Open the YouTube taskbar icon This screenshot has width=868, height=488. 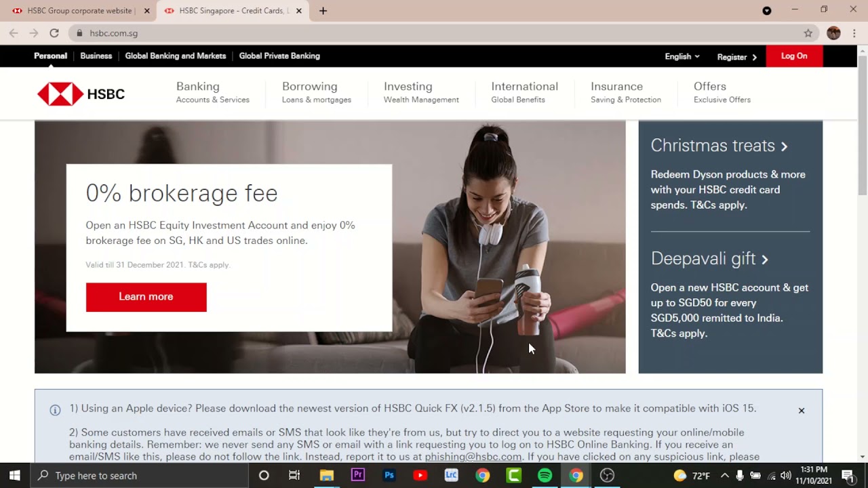420,475
